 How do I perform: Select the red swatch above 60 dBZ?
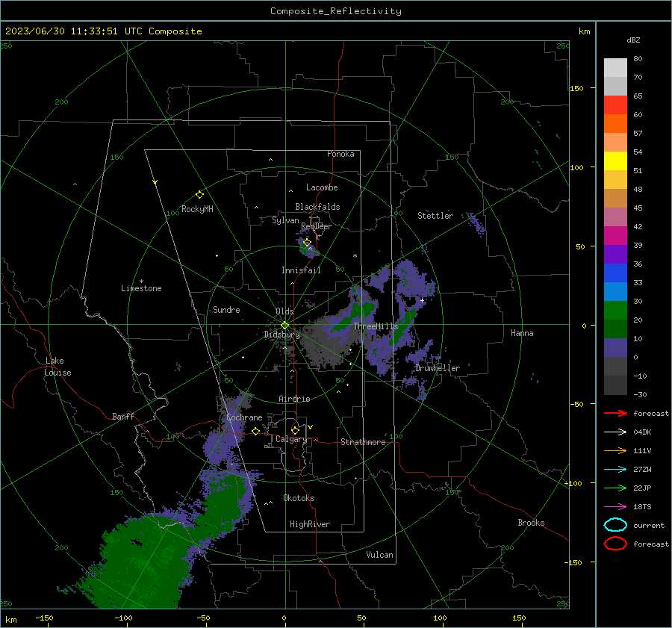pyautogui.click(x=615, y=105)
